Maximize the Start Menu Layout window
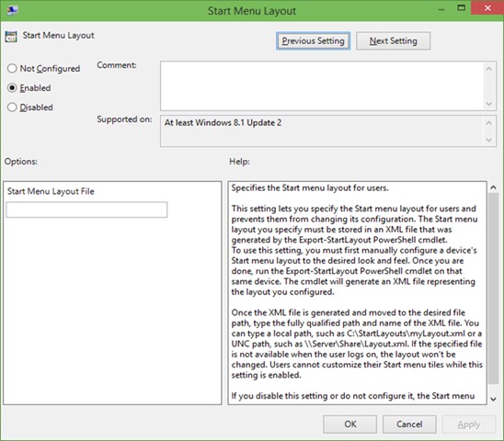The image size is (504, 441). (x=462, y=7)
